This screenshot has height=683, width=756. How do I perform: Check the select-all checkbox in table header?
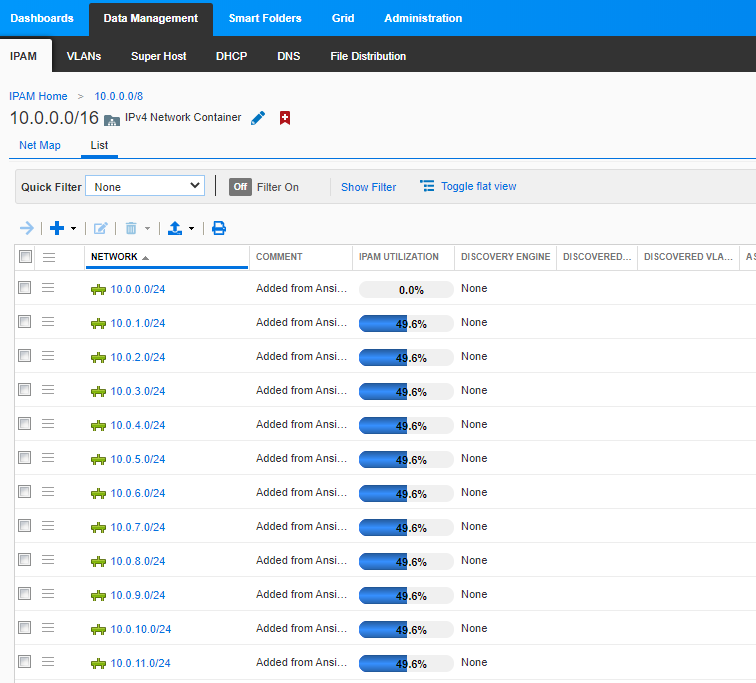(x=25, y=257)
